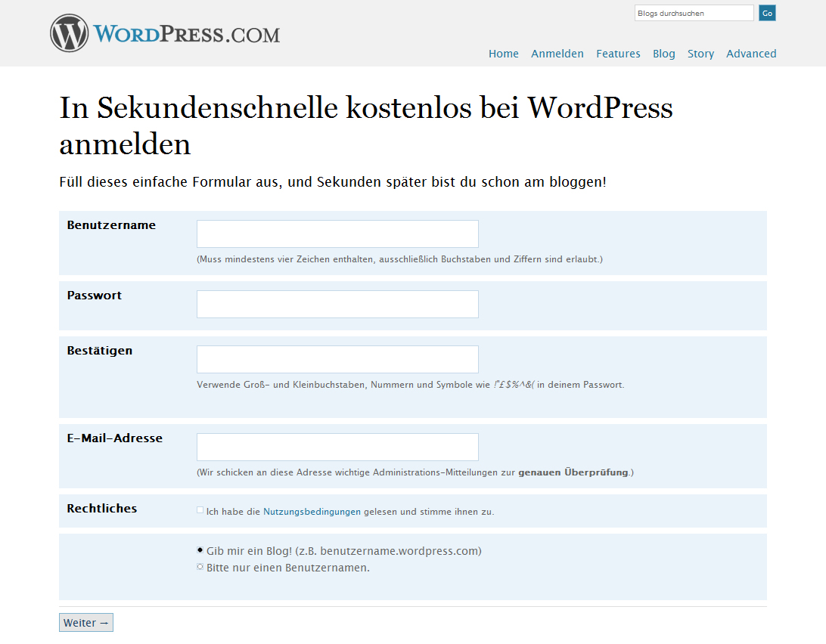Click the Go search button
The image size is (826, 644).
767,13
